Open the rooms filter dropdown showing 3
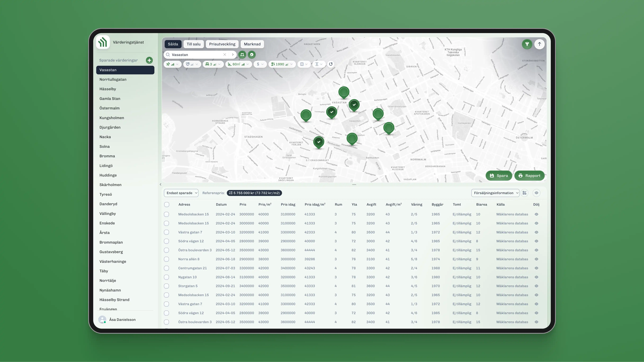 click(213, 64)
